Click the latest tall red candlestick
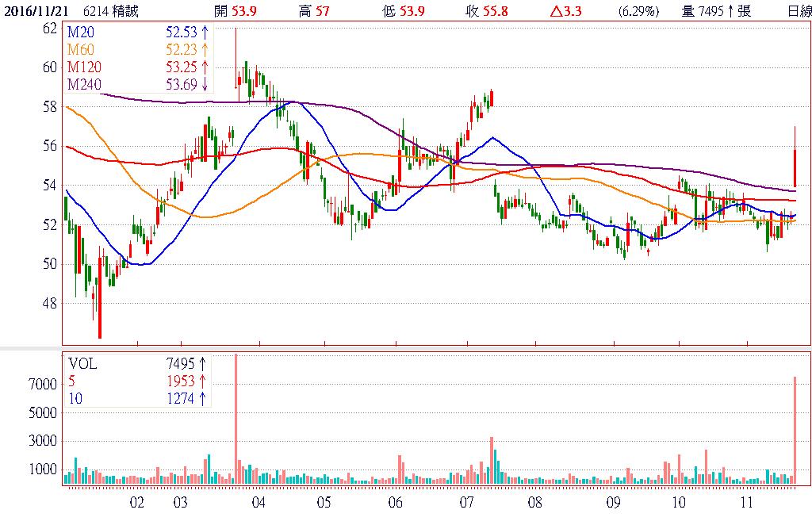The image size is (812, 525). click(795, 167)
